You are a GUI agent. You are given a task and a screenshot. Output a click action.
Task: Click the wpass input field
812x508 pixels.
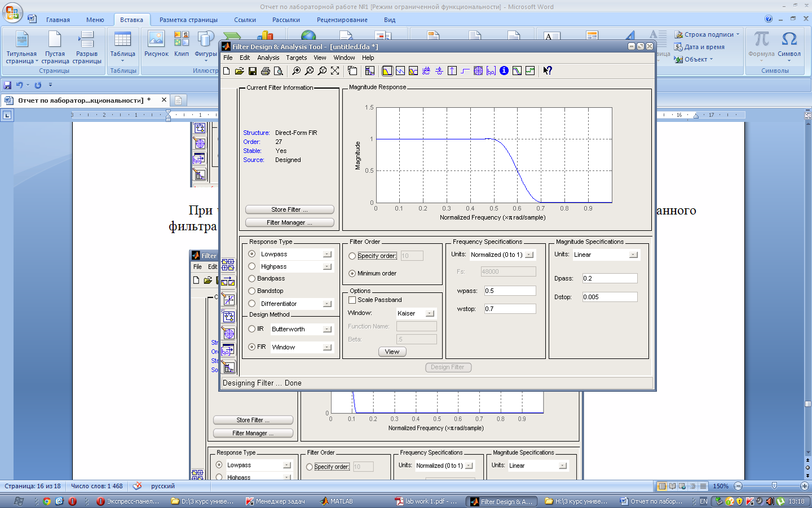[x=510, y=291]
